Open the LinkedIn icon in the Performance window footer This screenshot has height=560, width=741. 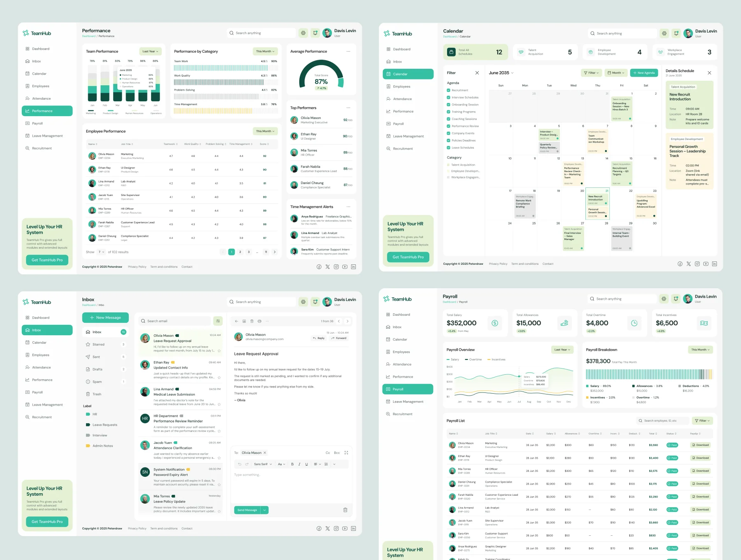click(x=353, y=267)
